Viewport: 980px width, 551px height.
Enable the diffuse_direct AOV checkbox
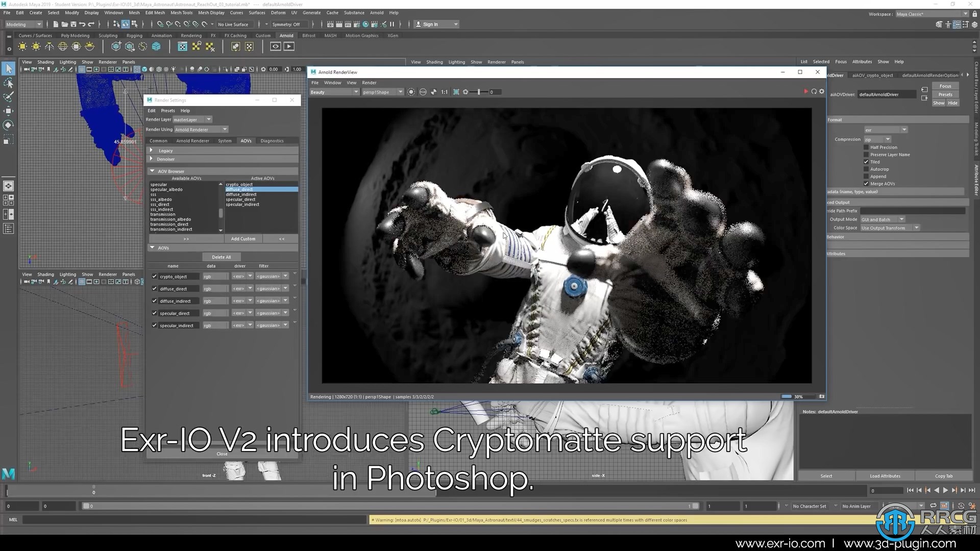[x=155, y=289]
